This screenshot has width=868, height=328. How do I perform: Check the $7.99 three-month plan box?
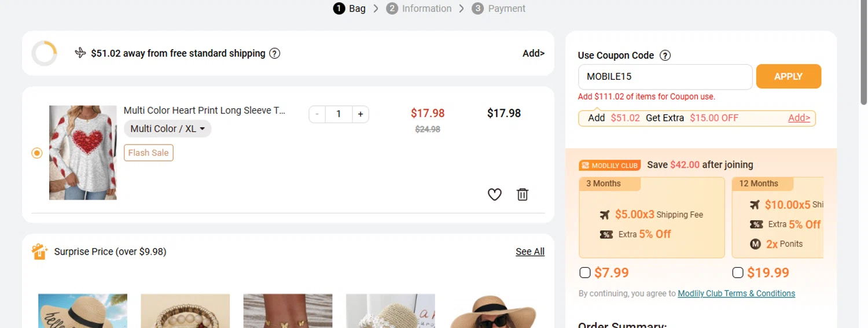pos(585,272)
